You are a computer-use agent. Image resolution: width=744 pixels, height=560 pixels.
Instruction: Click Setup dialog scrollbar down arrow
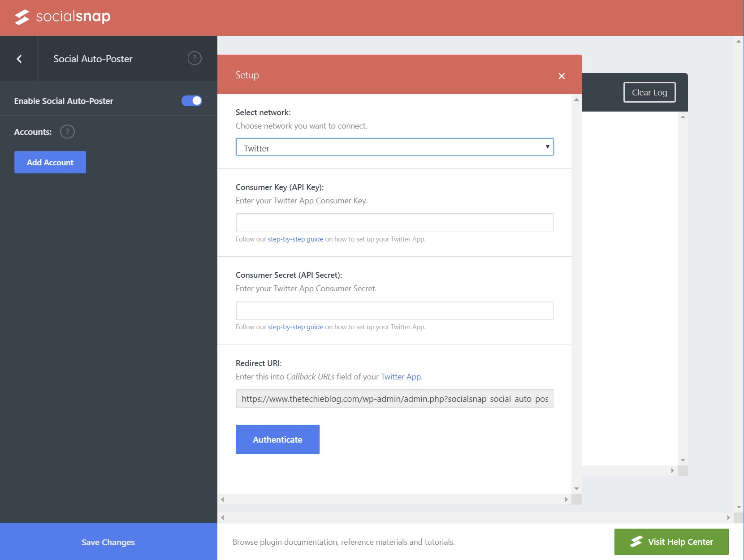pyautogui.click(x=577, y=489)
